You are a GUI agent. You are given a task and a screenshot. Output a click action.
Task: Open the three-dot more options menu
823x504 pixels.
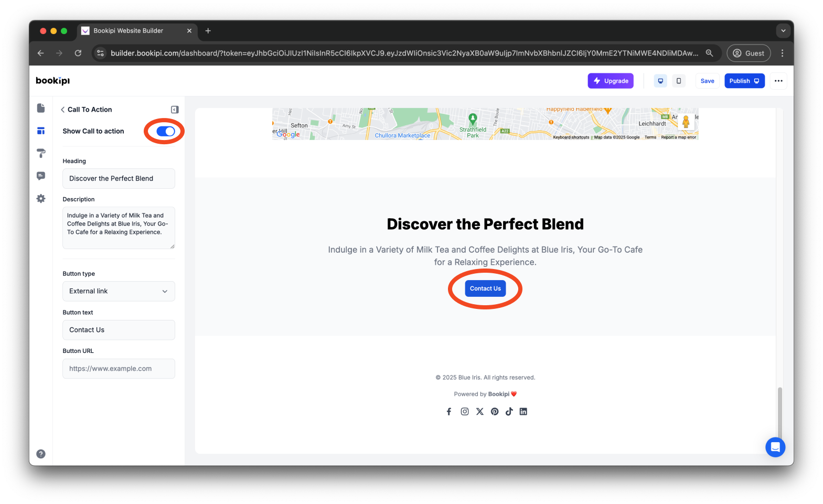click(x=778, y=81)
